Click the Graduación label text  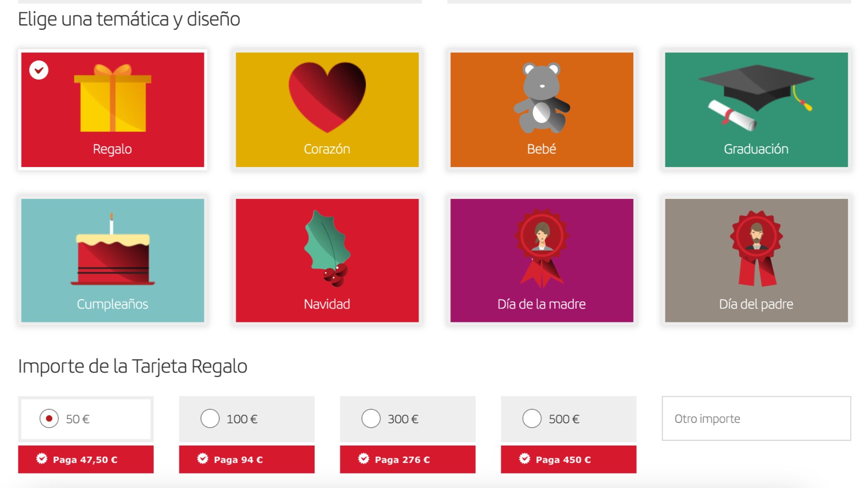tap(756, 149)
